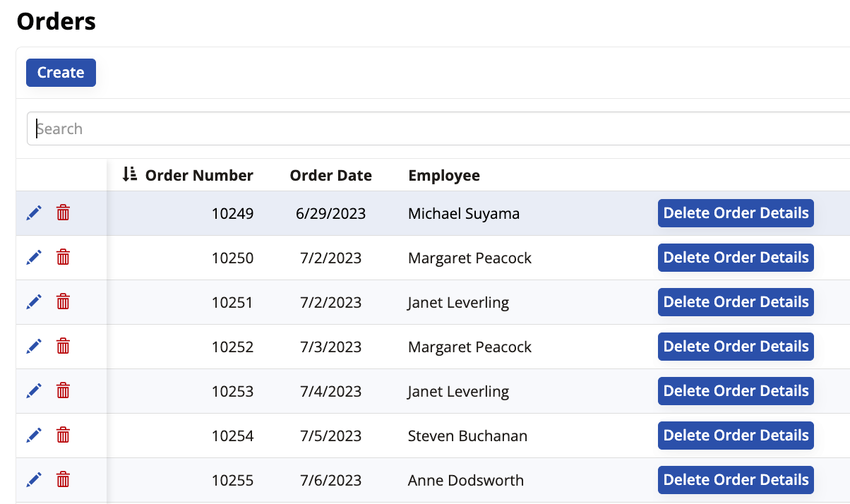Click Delete Order Details on Janet Leverling's 10251 row
The height and width of the screenshot is (504, 850).
(x=736, y=301)
